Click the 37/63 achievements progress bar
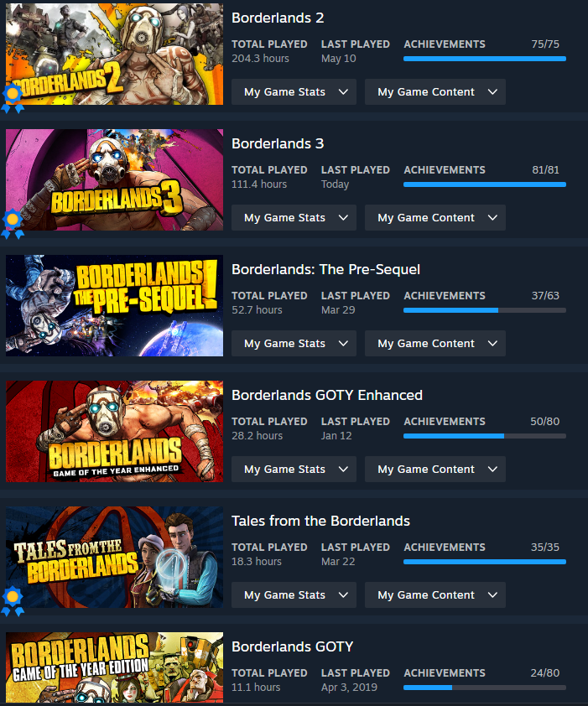This screenshot has width=588, height=706. pyautogui.click(x=485, y=310)
